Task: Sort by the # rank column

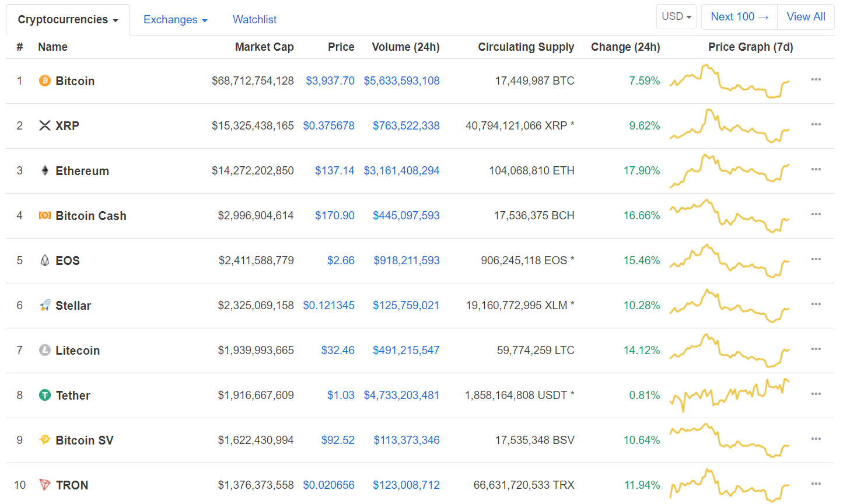Action: tap(20, 47)
